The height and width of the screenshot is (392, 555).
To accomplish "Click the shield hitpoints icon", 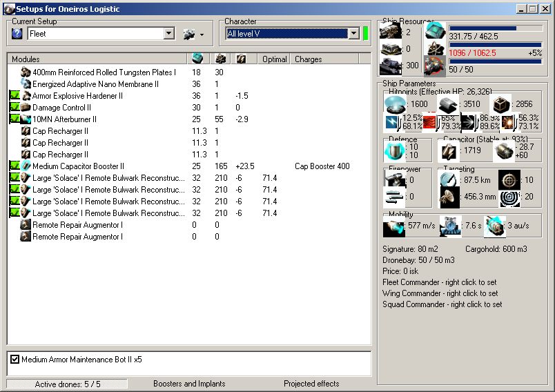I will pos(395,105).
